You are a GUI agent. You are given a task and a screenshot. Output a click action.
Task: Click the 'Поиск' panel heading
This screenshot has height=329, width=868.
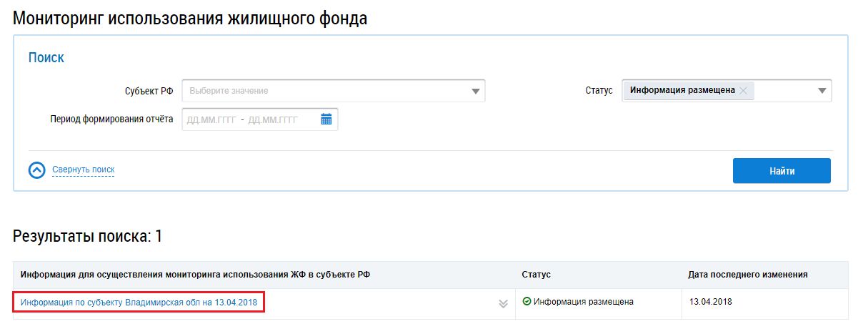coord(46,58)
